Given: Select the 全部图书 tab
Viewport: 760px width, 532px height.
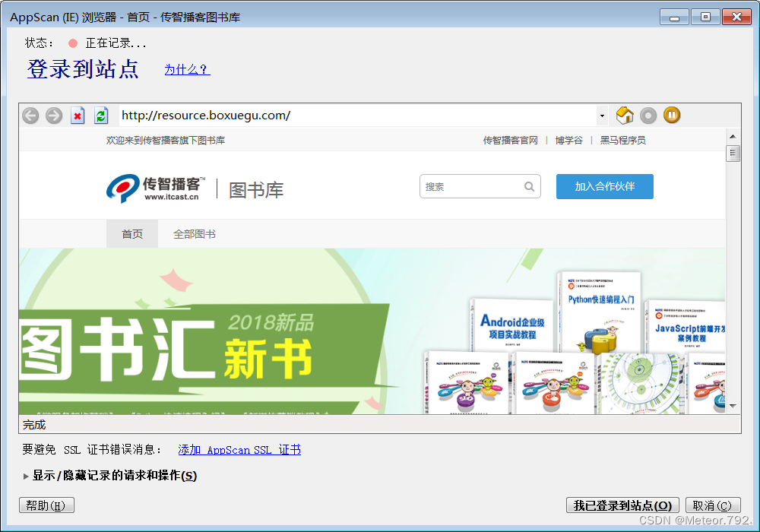Looking at the screenshot, I should click(x=195, y=234).
